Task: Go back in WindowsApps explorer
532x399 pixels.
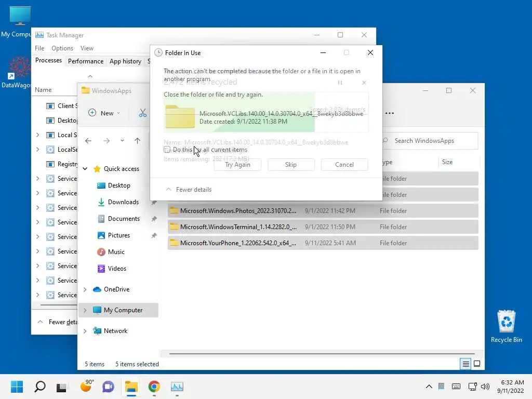Action: click(88, 140)
